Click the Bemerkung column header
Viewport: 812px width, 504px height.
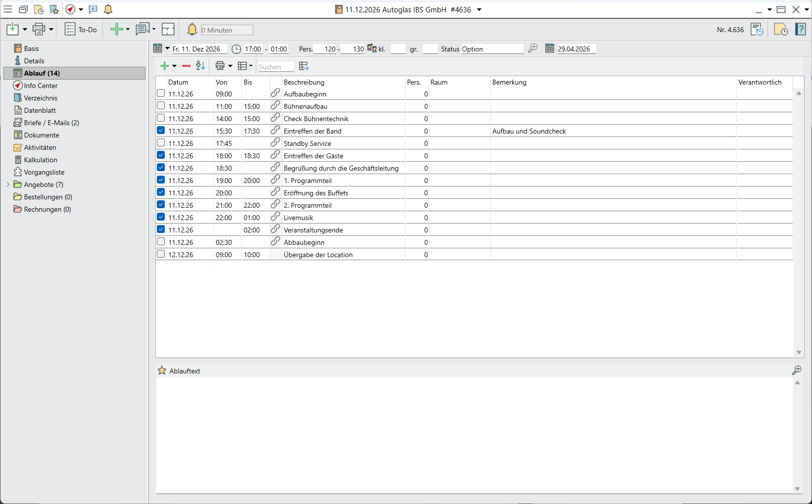509,82
